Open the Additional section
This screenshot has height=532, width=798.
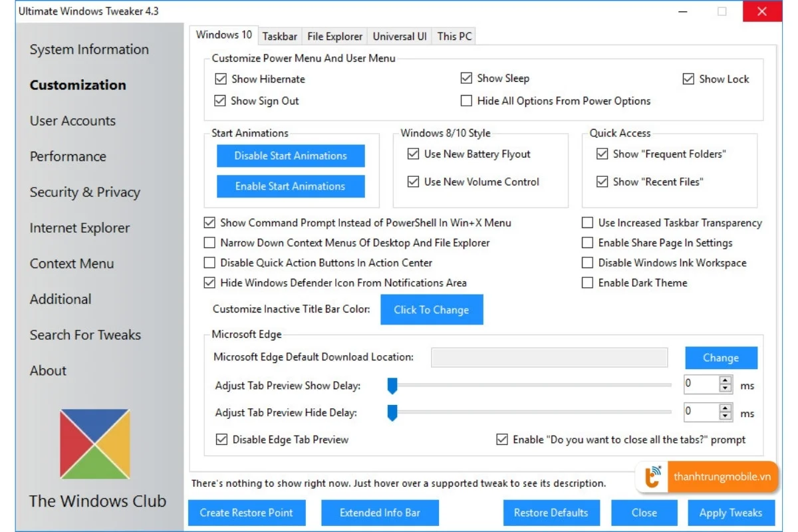[x=61, y=299]
